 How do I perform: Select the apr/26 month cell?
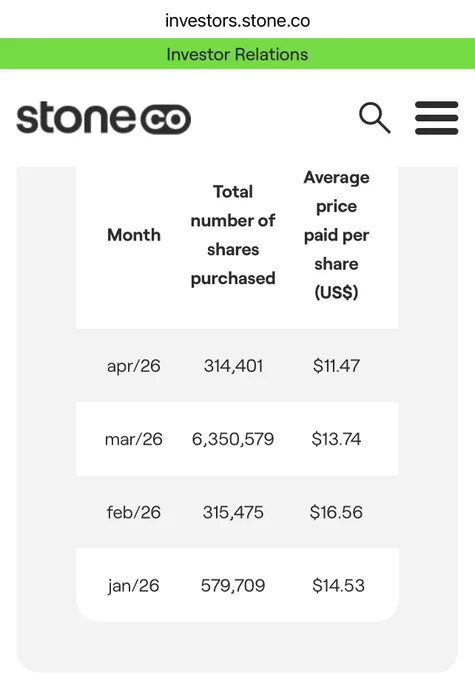pos(134,366)
